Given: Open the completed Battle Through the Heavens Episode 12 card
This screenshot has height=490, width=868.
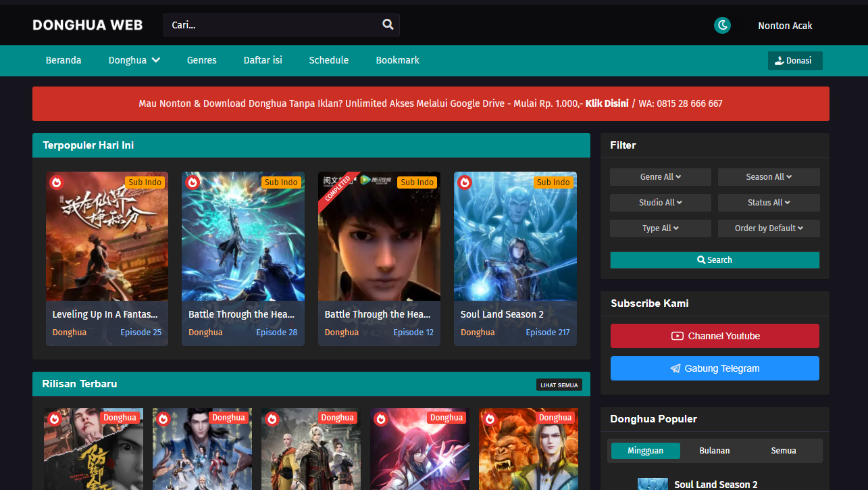Looking at the screenshot, I should [379, 259].
